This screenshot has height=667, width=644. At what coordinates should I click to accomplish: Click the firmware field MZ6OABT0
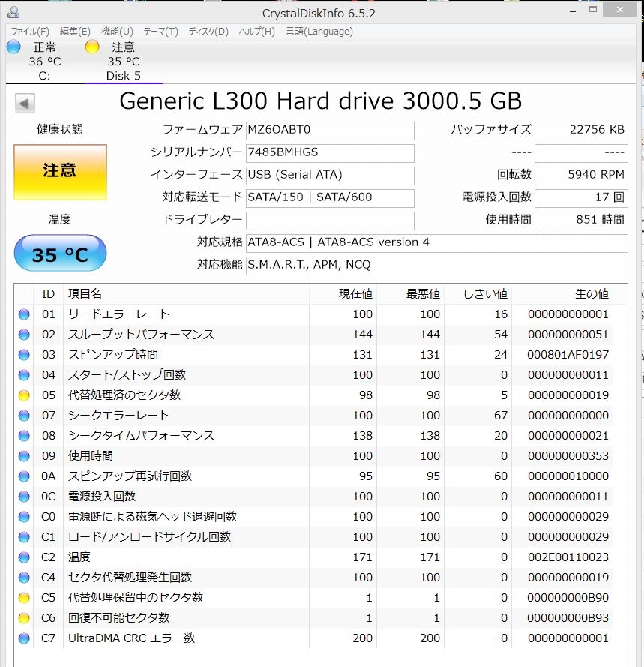pyautogui.click(x=330, y=131)
